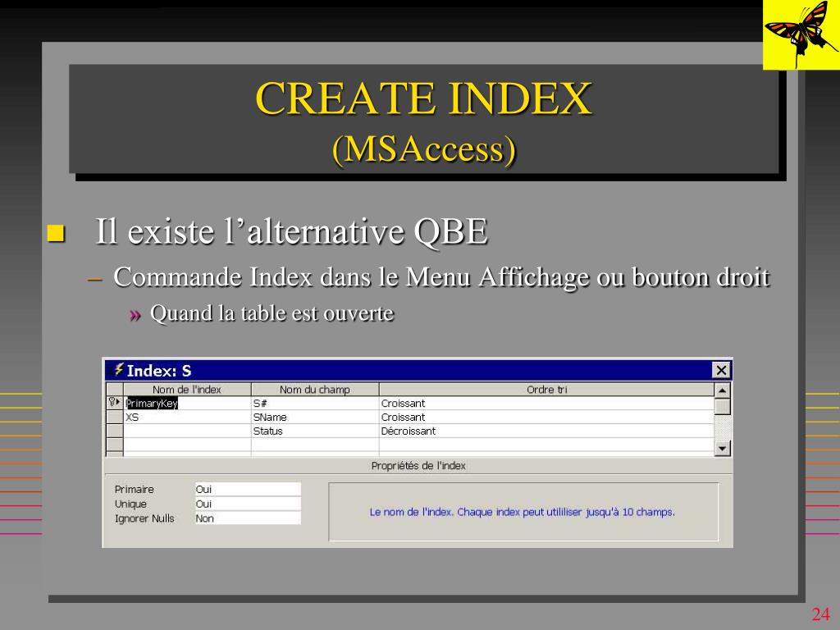840x630 pixels.
Task: Click scrollbar up arrow in index grid
Action: pyautogui.click(x=722, y=390)
